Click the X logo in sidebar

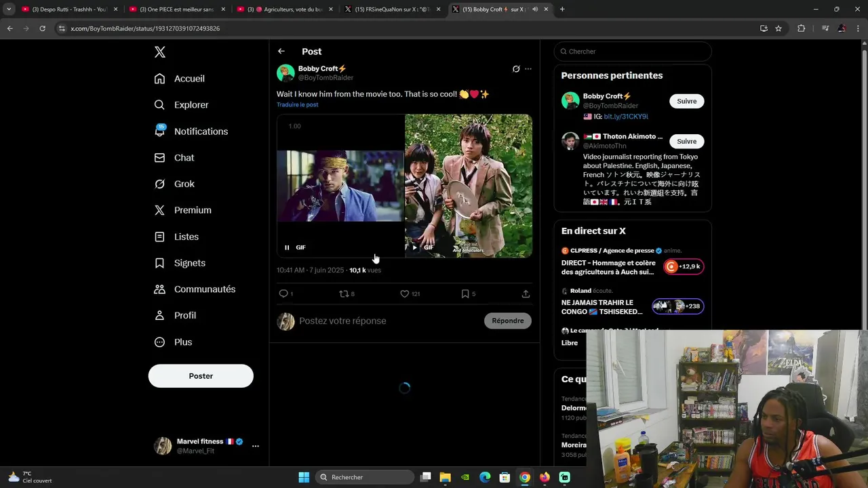[x=159, y=52]
